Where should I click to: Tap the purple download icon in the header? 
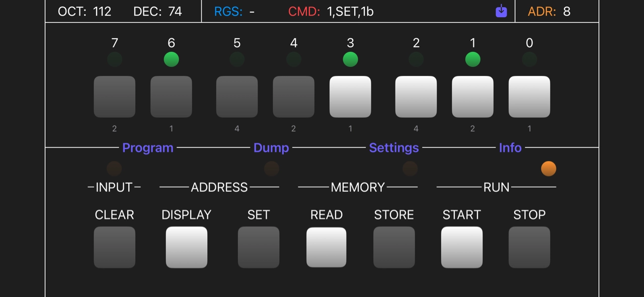pos(501,11)
